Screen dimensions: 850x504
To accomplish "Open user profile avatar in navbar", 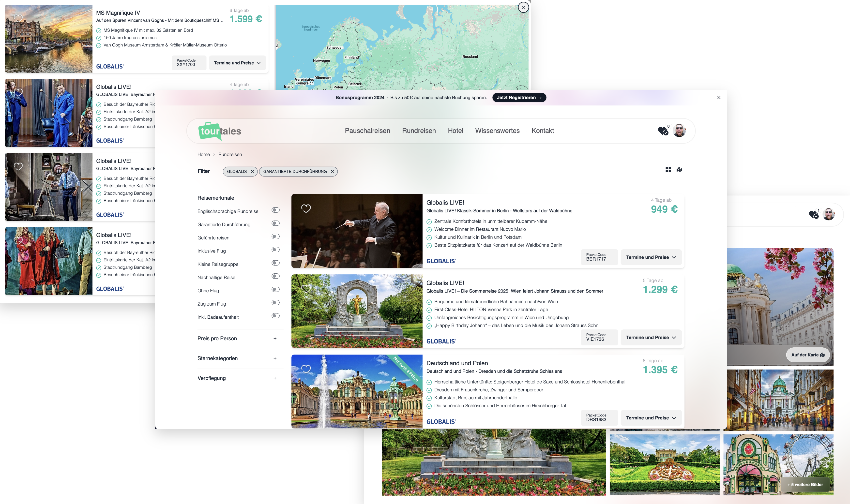I will [x=679, y=131].
